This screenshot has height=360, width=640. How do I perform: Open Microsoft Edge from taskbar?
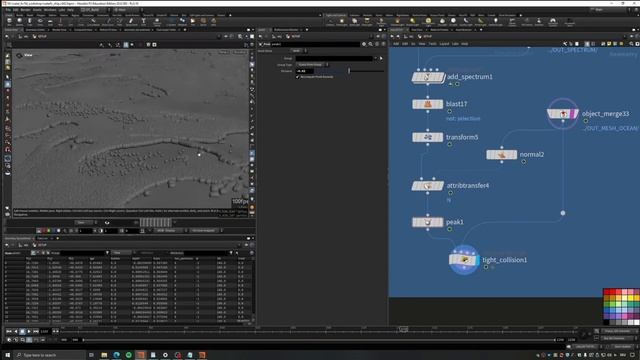pos(116,355)
